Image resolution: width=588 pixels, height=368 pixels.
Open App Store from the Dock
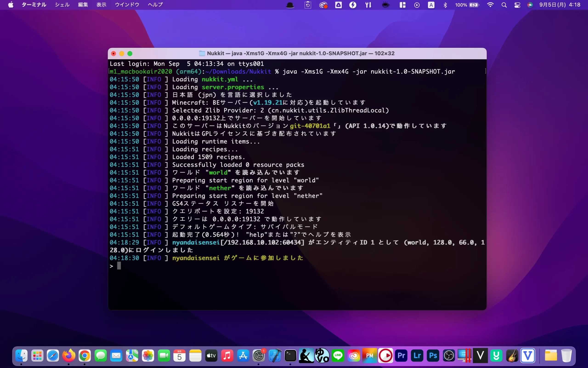tap(243, 356)
